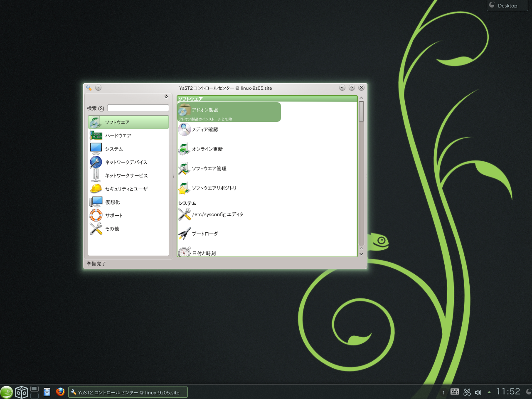Select the サポート lifebuoy category
The height and width of the screenshot is (399, 532).
[128, 215]
